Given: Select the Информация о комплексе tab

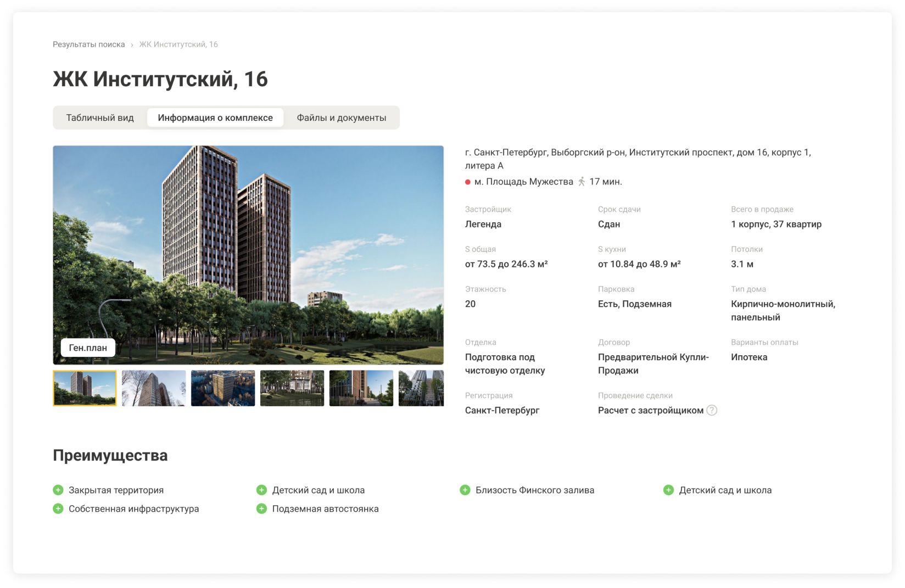Looking at the screenshot, I should pos(215,117).
